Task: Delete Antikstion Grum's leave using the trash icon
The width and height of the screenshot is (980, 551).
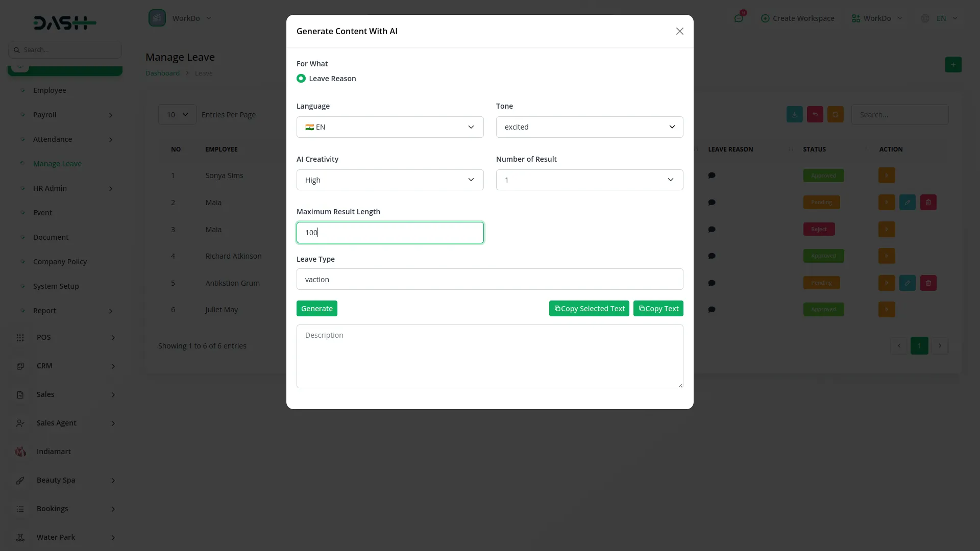Action: (928, 283)
